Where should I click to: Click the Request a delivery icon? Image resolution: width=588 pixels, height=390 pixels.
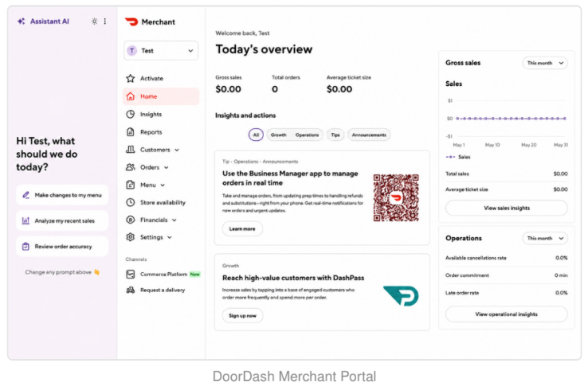click(130, 290)
